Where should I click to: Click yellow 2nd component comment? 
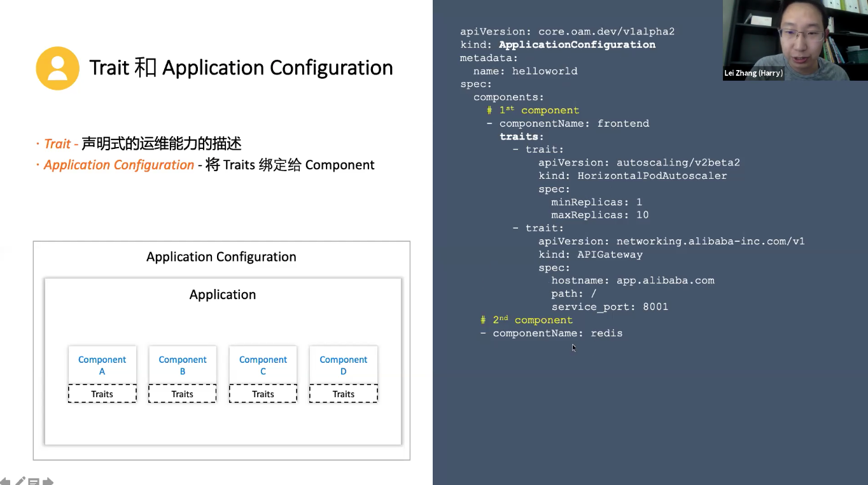click(x=527, y=320)
